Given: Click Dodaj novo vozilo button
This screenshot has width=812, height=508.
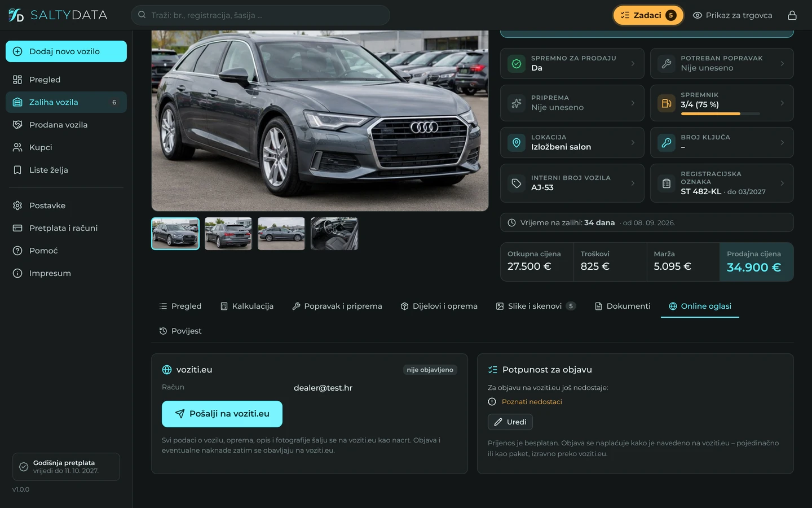Looking at the screenshot, I should (66, 51).
